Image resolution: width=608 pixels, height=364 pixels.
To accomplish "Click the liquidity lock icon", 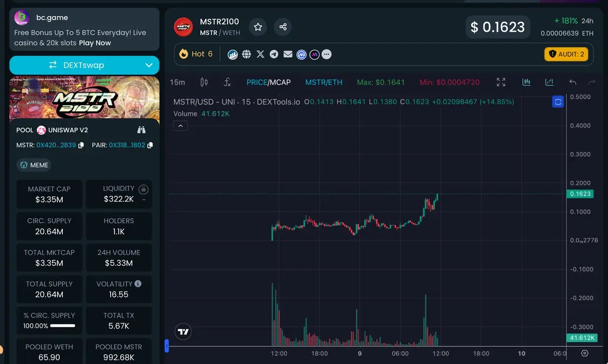I will click(143, 190).
